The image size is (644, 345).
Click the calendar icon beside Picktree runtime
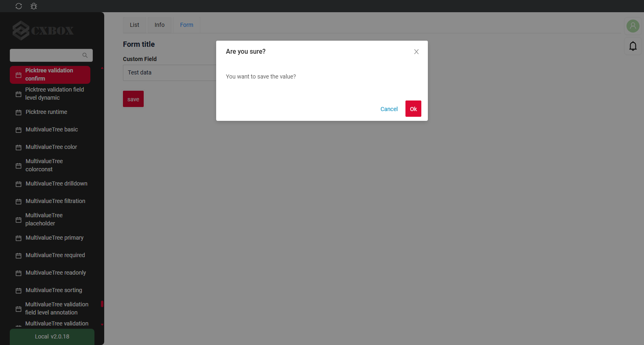[x=18, y=112]
